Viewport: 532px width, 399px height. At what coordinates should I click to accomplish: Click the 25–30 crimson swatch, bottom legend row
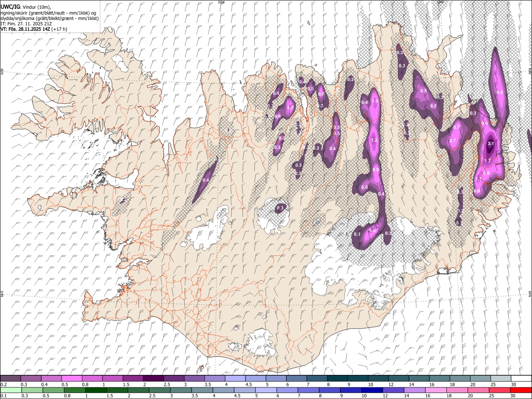500,390
